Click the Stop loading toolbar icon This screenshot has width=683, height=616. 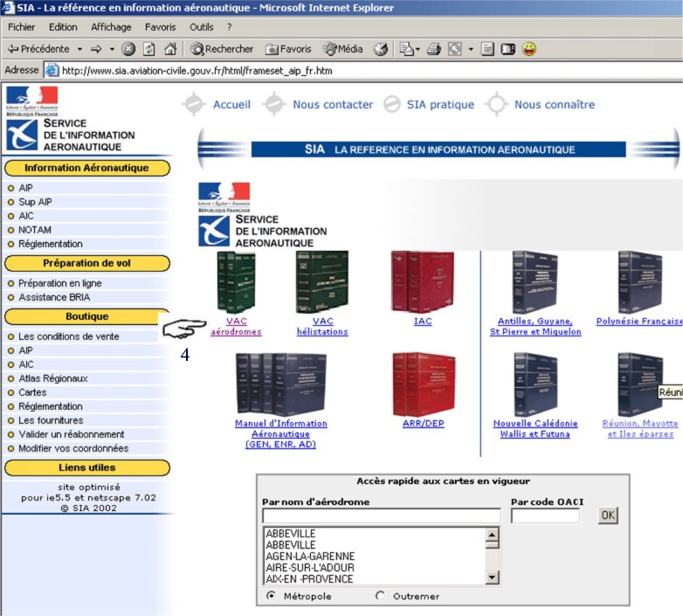click(x=128, y=49)
